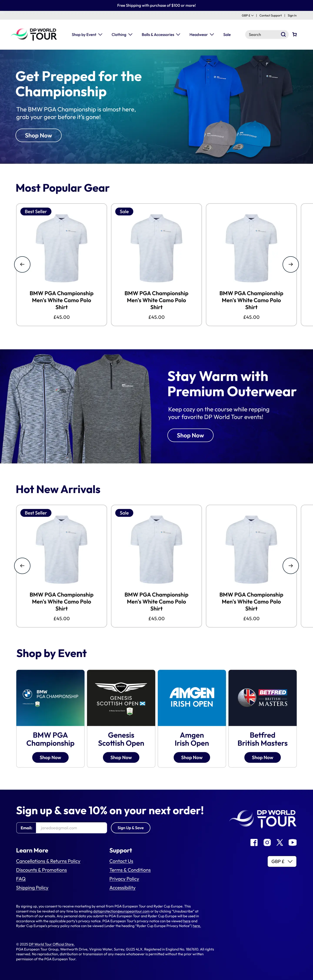Click the search magnifier icon

(x=283, y=35)
